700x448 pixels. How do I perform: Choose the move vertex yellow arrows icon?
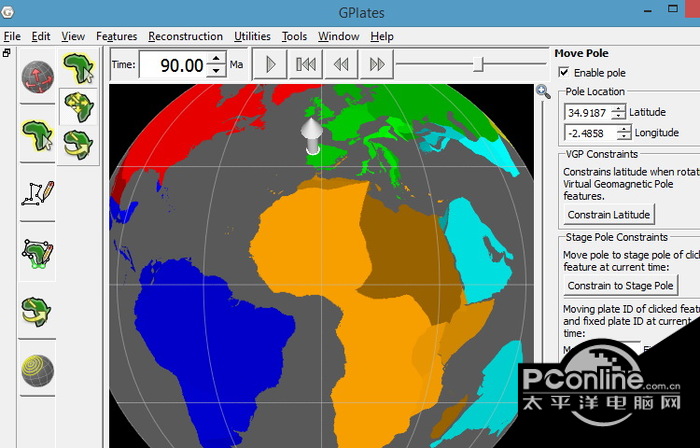79,107
